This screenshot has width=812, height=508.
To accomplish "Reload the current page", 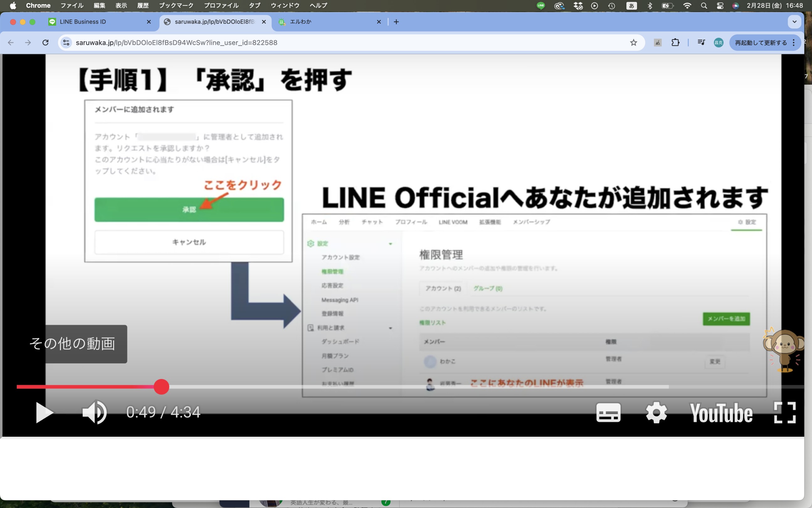I will 45,43.
